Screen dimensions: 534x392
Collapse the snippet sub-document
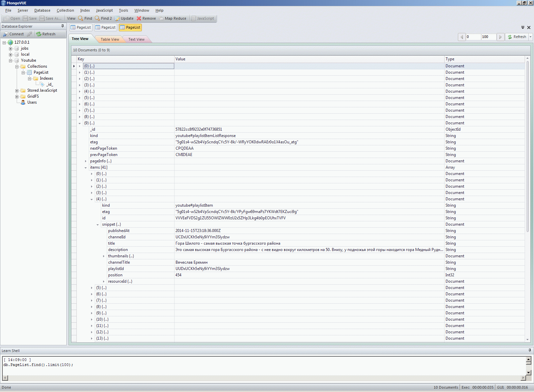click(98, 225)
